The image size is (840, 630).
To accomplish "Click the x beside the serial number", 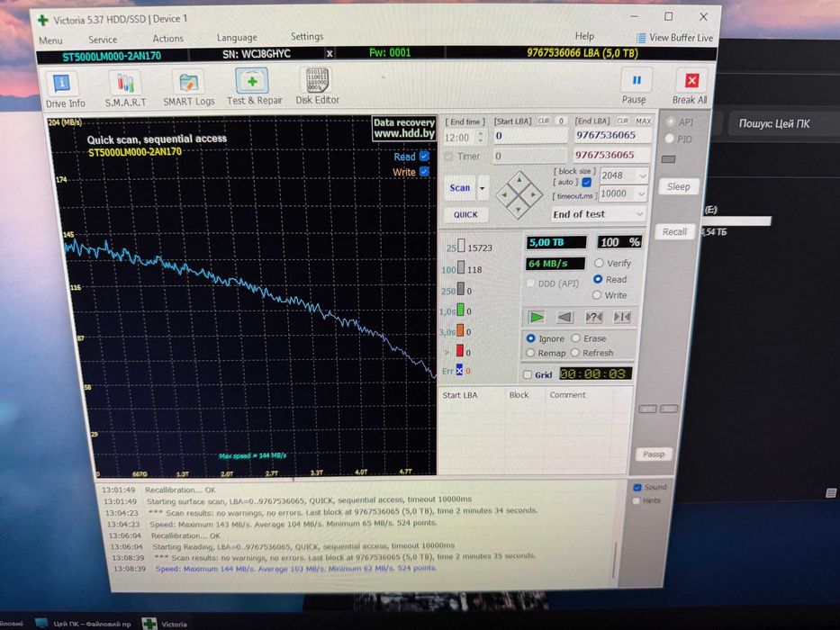I will [330, 54].
